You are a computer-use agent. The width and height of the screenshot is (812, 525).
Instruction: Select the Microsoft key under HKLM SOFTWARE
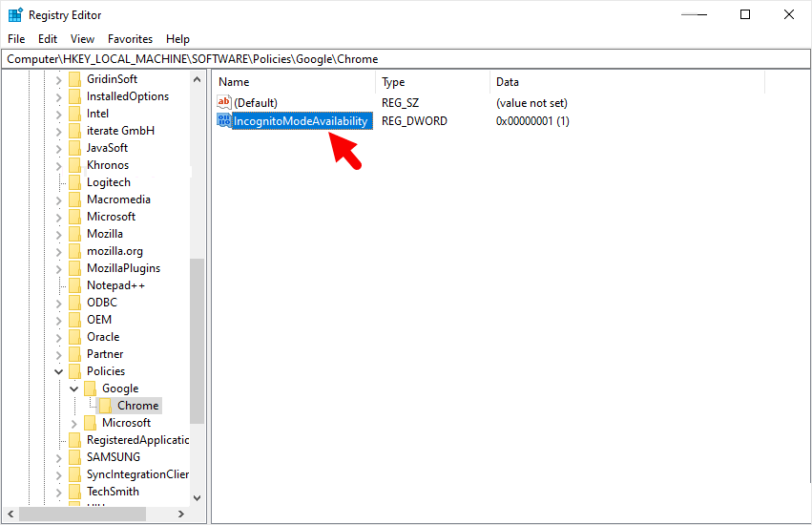coord(111,217)
